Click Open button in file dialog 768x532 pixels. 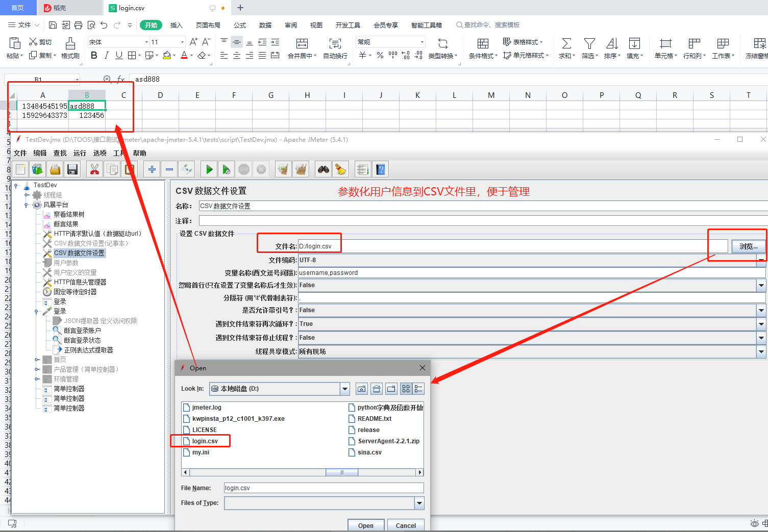(x=365, y=525)
